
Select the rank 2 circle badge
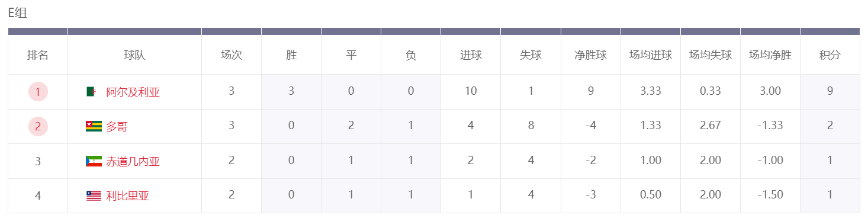tap(38, 126)
